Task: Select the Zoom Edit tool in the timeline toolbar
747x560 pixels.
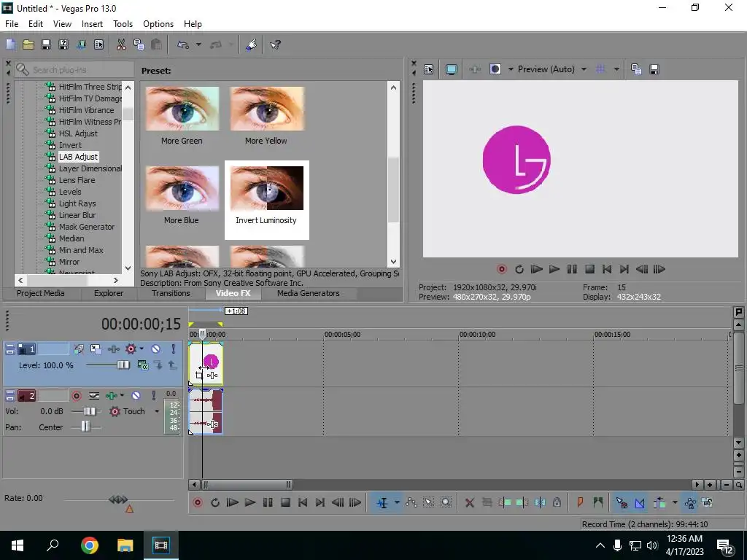Action: (446, 502)
